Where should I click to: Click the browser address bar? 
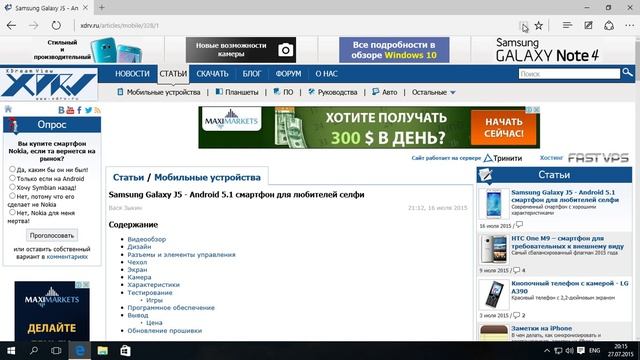(294, 25)
